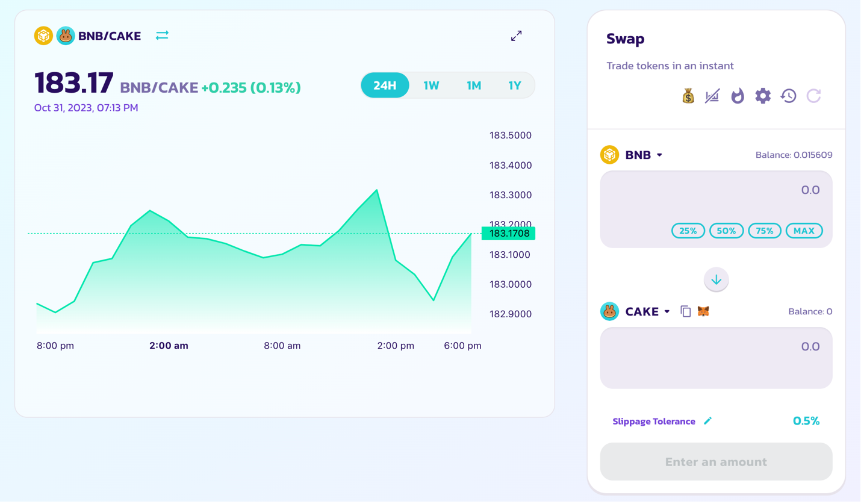Click the CAKE token icon in swap output
861x504 pixels.
pyautogui.click(x=610, y=311)
